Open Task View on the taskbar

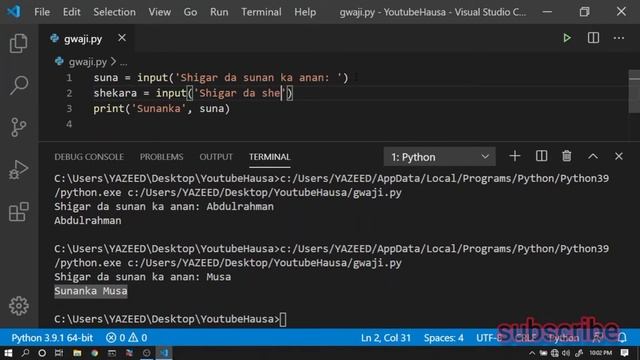click(59, 353)
